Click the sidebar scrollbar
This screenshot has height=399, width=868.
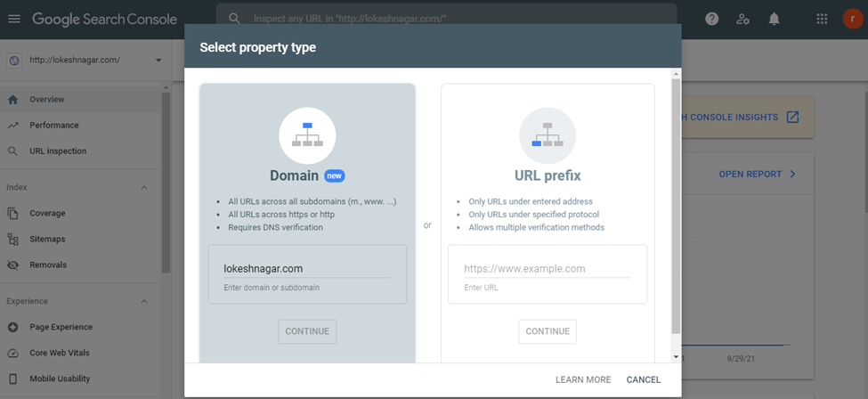pyautogui.click(x=166, y=183)
